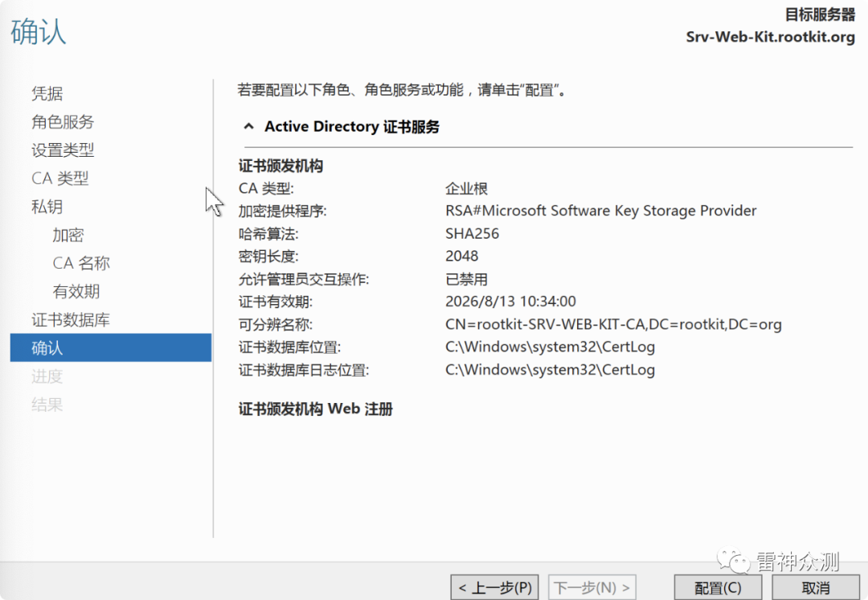The width and height of the screenshot is (868, 600).
Task: Open the CA 类型 step
Action: pos(59,179)
